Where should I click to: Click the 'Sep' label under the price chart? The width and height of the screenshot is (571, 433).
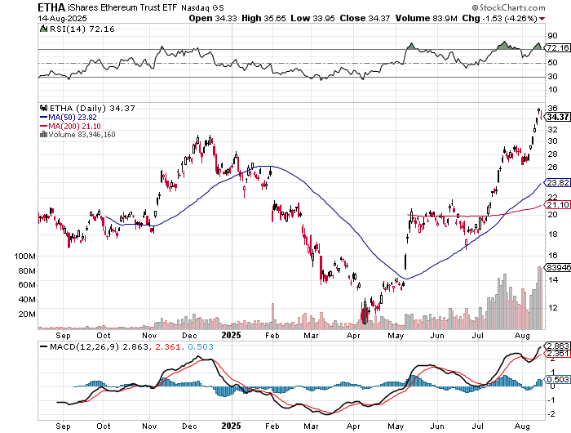pyautogui.click(x=63, y=335)
